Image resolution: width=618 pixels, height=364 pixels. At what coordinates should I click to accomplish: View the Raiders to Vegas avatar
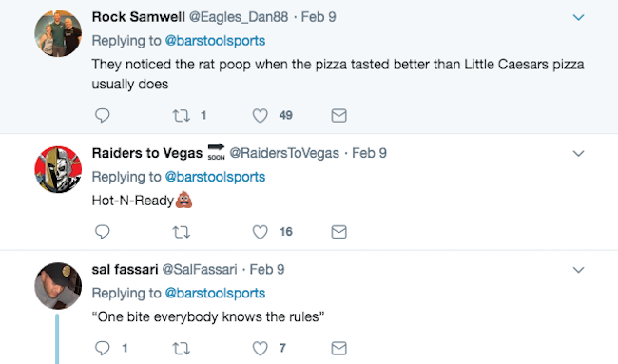(x=58, y=169)
